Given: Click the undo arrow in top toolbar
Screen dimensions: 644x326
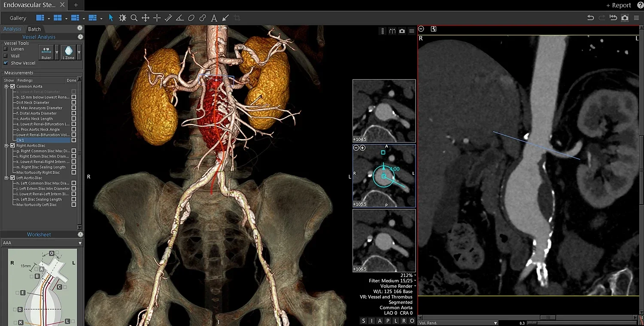Looking at the screenshot, I should click(590, 18).
